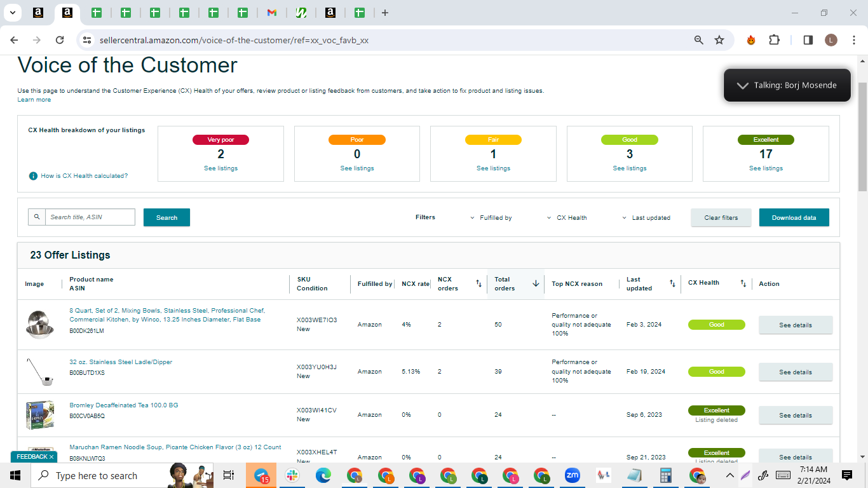The image size is (868, 488).
Task: Open the 8 Quart Mixing Bowls listing
Action: pyautogui.click(x=167, y=315)
